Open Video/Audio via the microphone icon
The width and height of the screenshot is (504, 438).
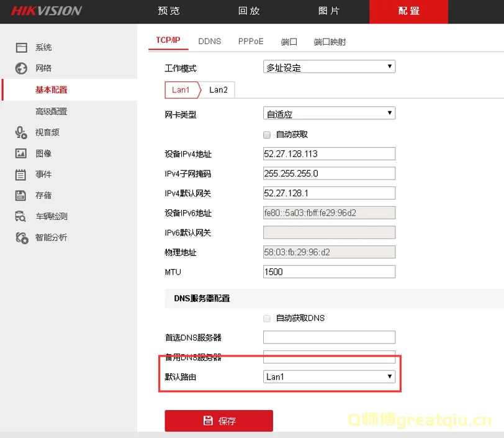tap(22, 132)
